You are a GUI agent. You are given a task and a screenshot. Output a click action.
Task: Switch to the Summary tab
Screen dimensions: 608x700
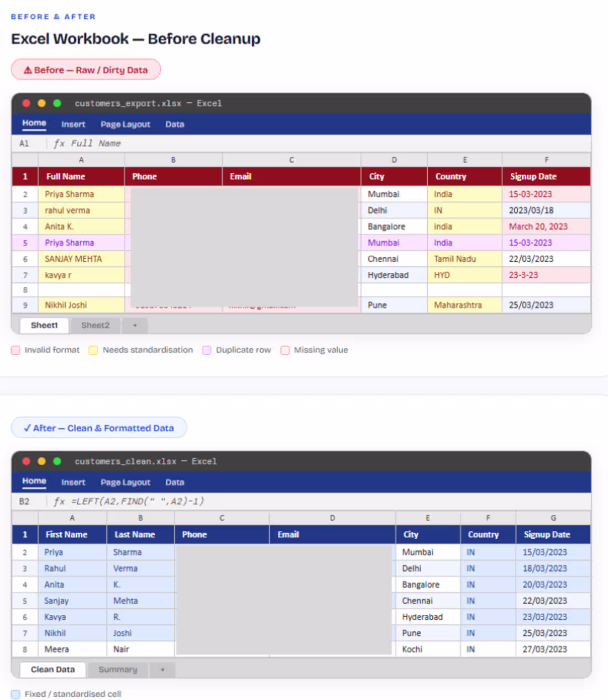click(117, 670)
